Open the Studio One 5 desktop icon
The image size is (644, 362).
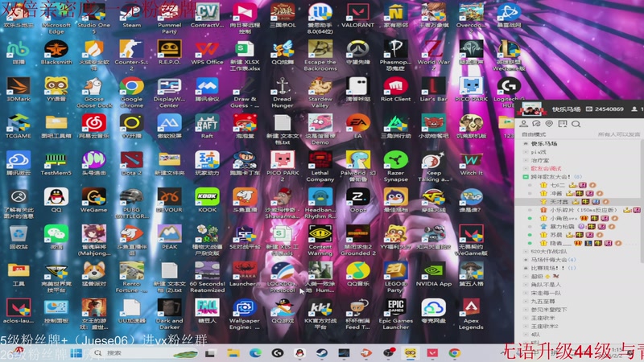tap(93, 19)
